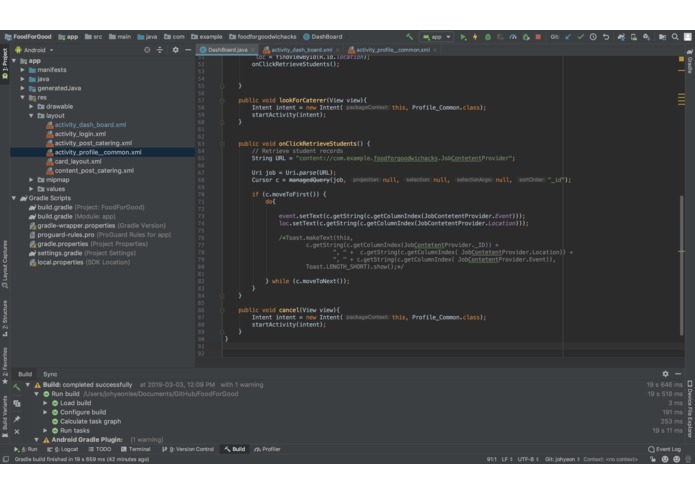This screenshot has height=494, width=695.
Task: Rebuild with hammer icon in Build panel
Action: point(16,387)
